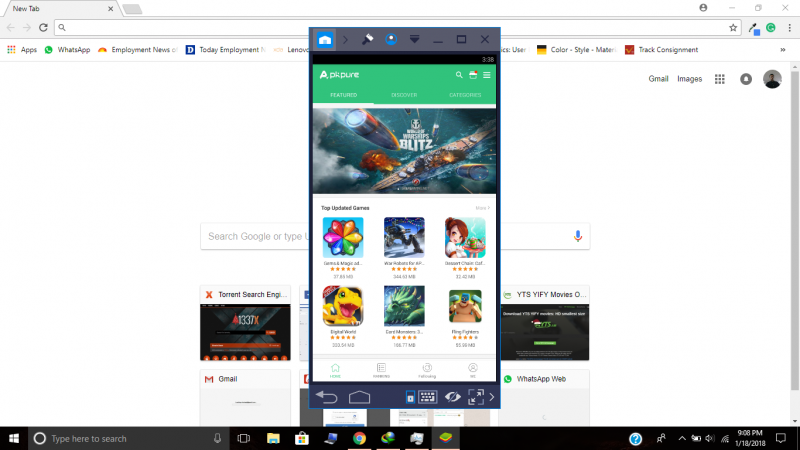Open the Windows Start menu
This screenshot has height=450, width=800.
point(14,438)
